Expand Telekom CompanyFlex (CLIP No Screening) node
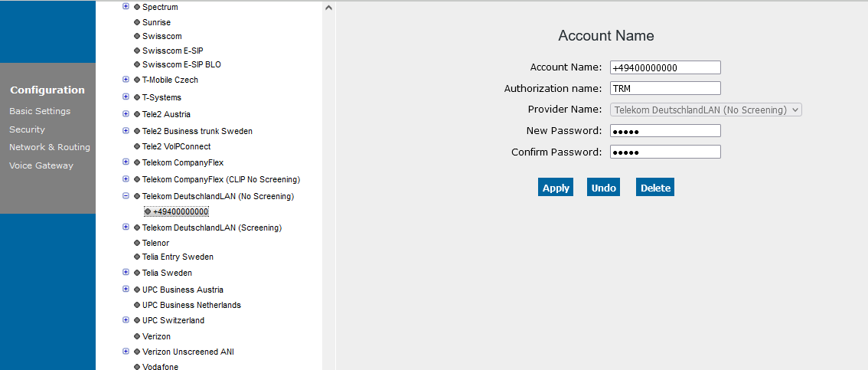This screenshot has width=868, height=370. [126, 179]
